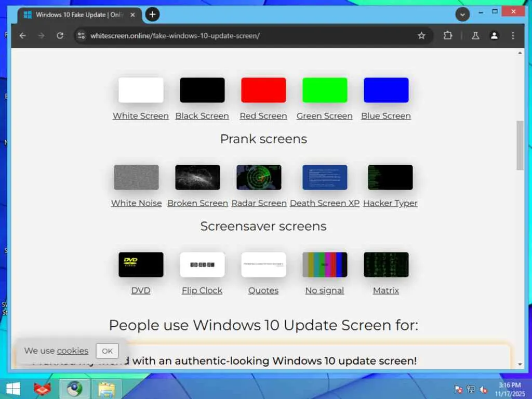Click the muted volume tray icon

[484, 389]
